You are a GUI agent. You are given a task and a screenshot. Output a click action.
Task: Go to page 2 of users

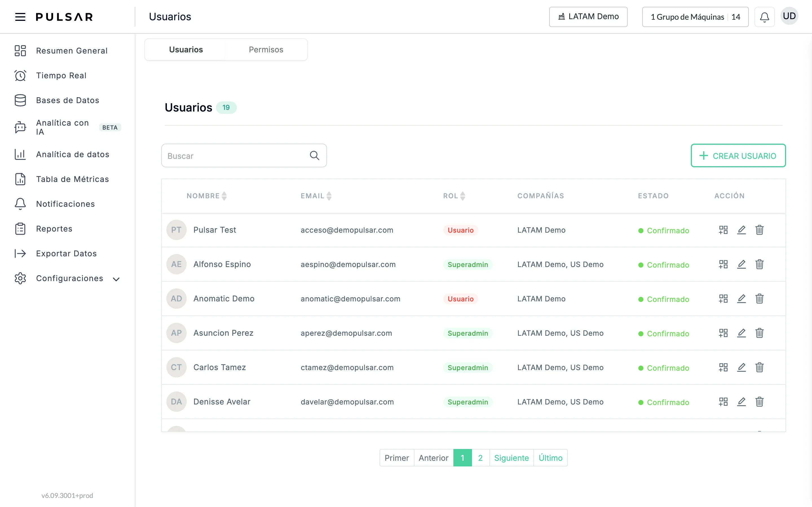point(480,458)
